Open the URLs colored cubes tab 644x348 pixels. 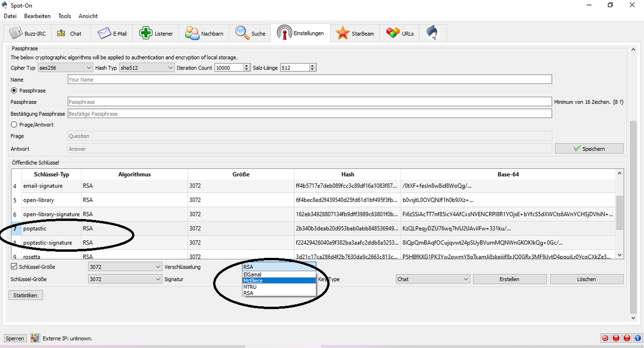400,33
